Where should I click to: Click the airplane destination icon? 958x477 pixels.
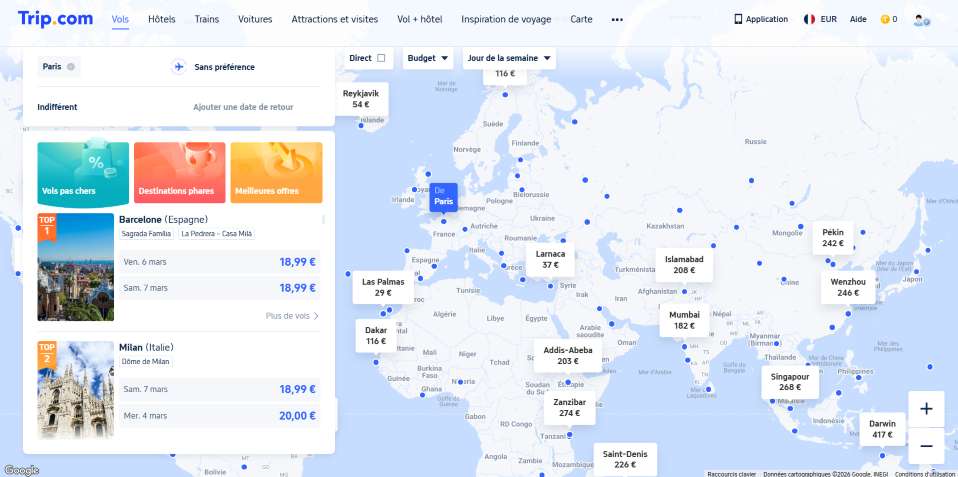click(179, 67)
